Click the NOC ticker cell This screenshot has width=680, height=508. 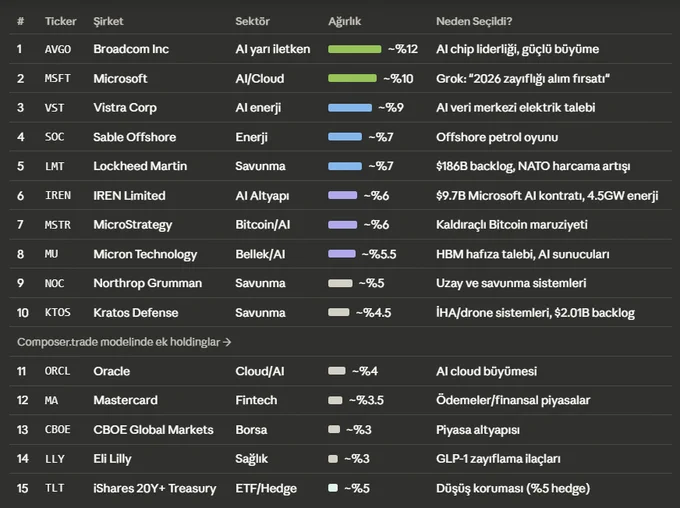(x=54, y=283)
